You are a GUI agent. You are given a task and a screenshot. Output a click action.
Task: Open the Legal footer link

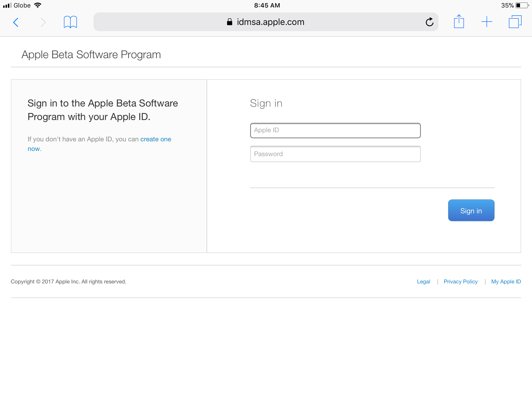(x=423, y=282)
